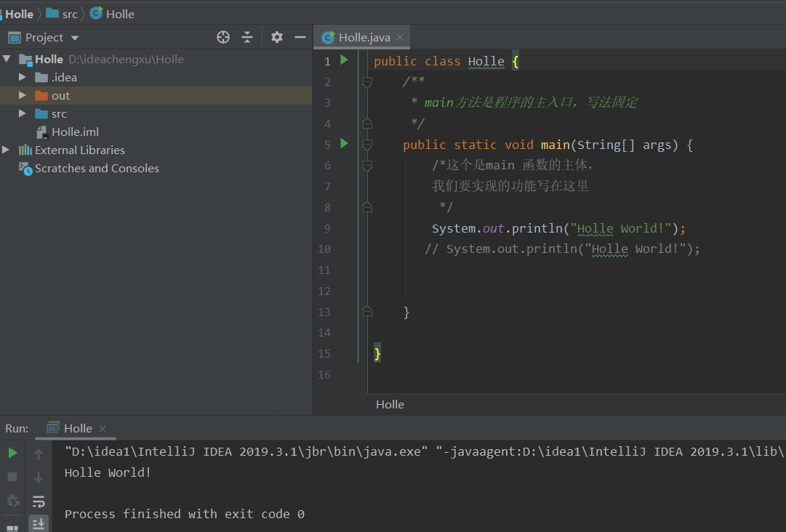
Task: Fold the main method at line 5
Action: pyautogui.click(x=367, y=145)
